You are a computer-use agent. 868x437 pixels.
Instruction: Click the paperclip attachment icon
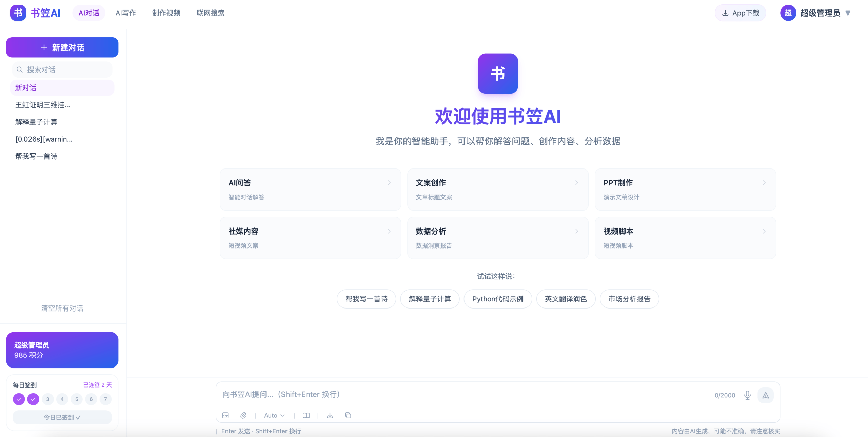coord(243,415)
